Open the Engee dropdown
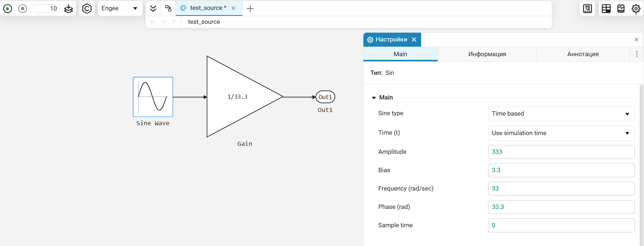Image resolution: width=644 pixels, height=246 pixels. [x=120, y=8]
